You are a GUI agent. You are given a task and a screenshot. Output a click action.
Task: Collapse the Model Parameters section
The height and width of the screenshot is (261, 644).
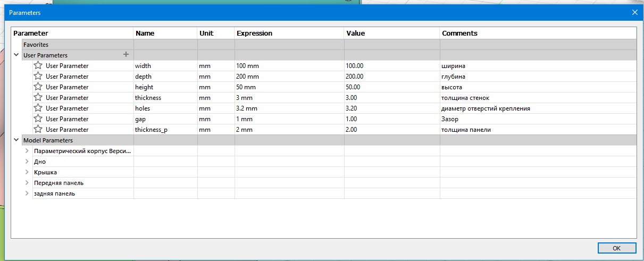coord(16,140)
